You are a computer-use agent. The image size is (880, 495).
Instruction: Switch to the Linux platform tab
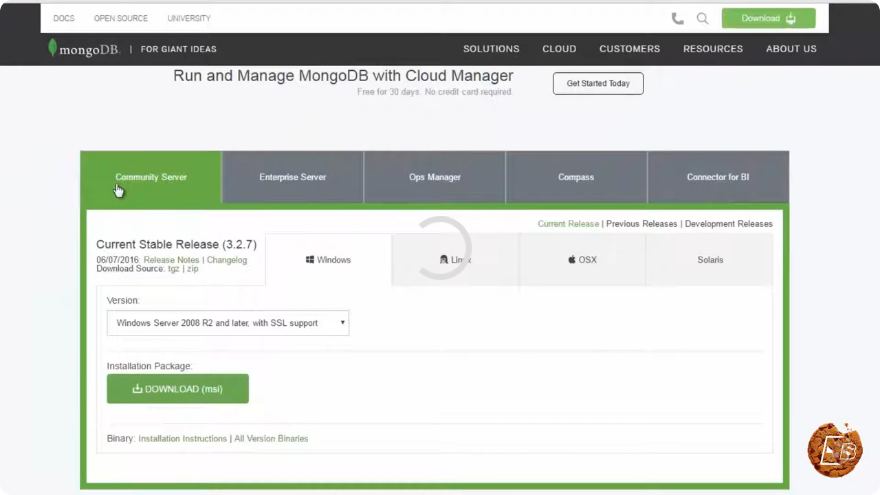tap(455, 260)
